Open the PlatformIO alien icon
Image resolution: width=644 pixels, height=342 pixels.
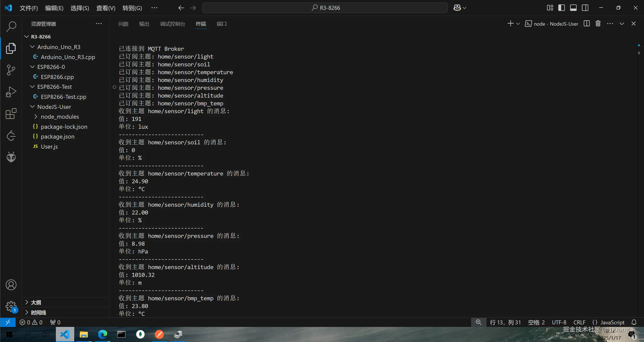[11, 157]
